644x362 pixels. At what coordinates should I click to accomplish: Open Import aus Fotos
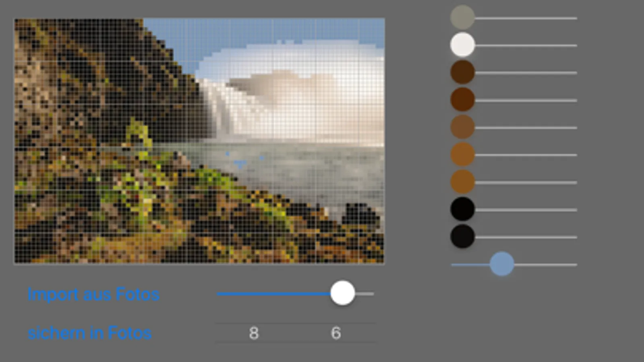coord(93,294)
